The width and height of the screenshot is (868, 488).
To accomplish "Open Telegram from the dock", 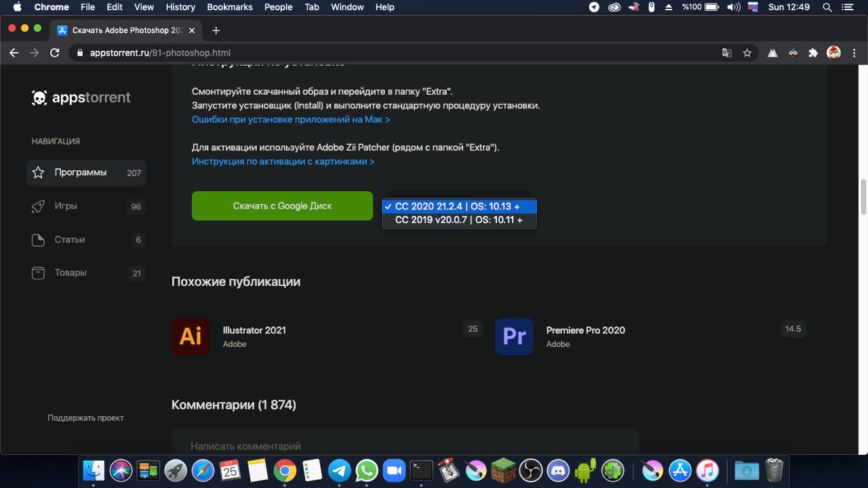I will pos(340,470).
